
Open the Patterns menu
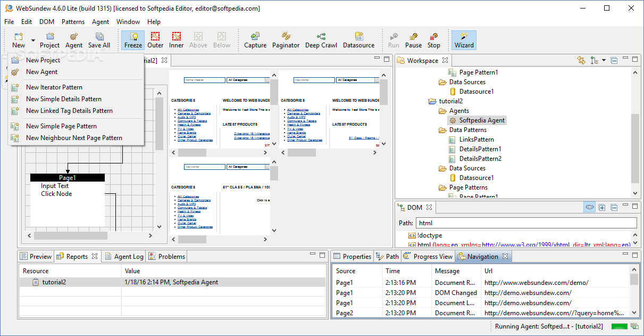tap(73, 22)
